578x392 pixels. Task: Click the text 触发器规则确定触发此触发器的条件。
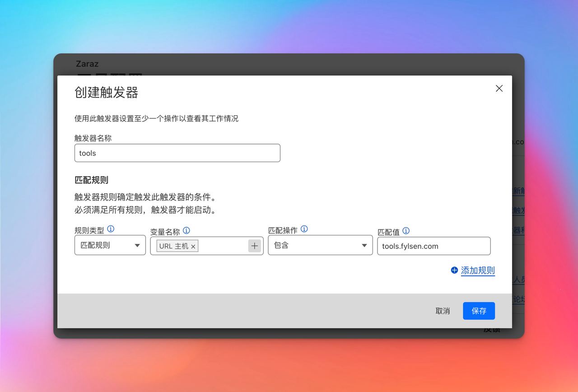[146, 197]
